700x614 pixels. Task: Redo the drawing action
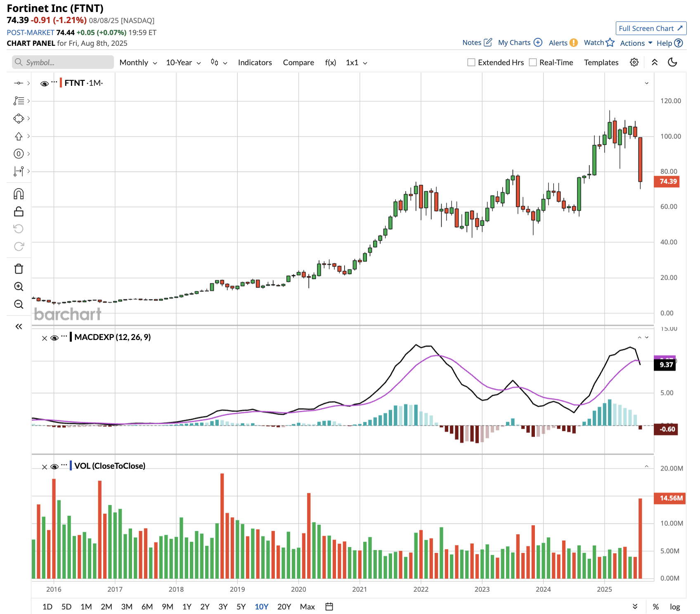pyautogui.click(x=19, y=246)
